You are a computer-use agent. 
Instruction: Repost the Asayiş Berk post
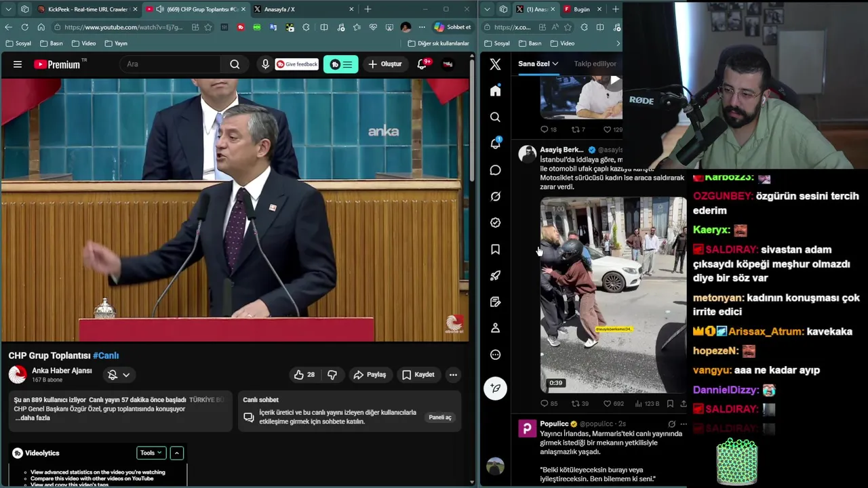[580, 404]
